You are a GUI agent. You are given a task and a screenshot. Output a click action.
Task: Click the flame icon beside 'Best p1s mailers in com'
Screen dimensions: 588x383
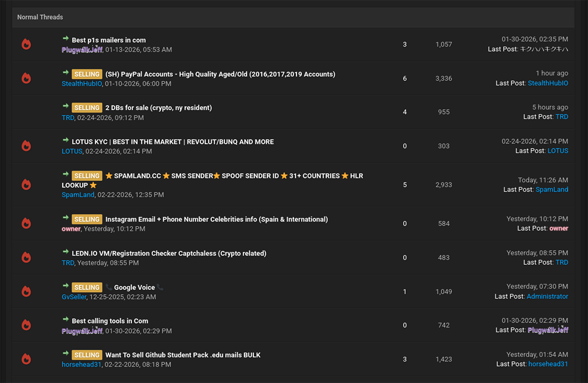[26, 44]
